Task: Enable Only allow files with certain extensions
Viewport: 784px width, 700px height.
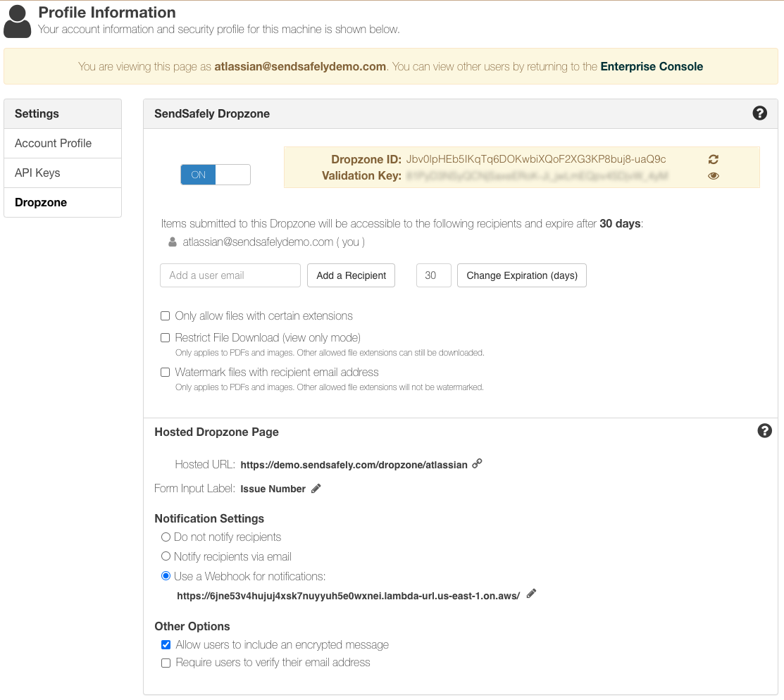Action: click(165, 316)
